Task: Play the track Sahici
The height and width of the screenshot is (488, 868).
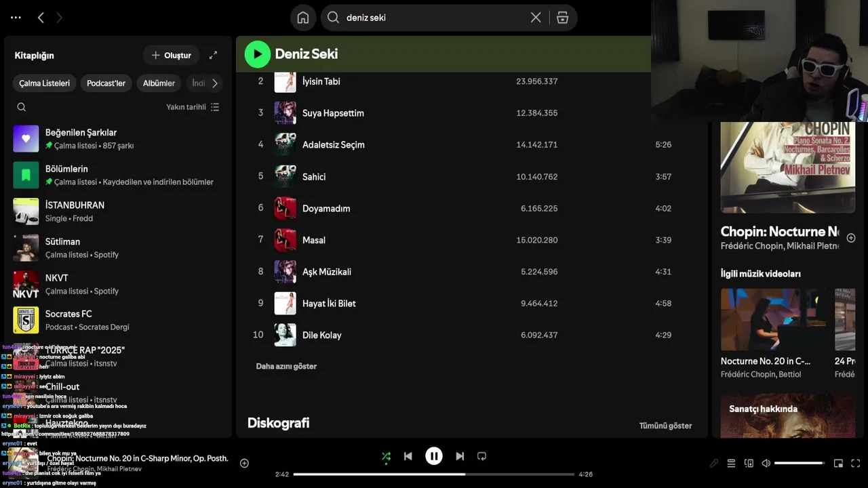Action: 314,177
